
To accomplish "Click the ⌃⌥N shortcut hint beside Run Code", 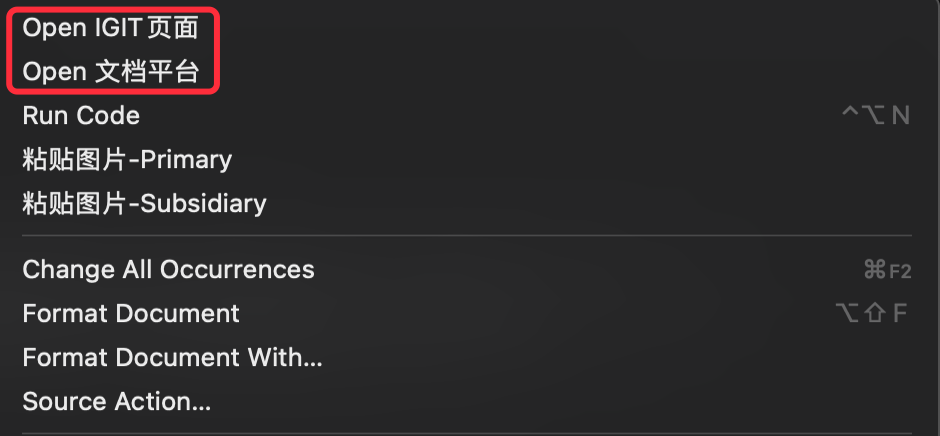I will 876,115.
